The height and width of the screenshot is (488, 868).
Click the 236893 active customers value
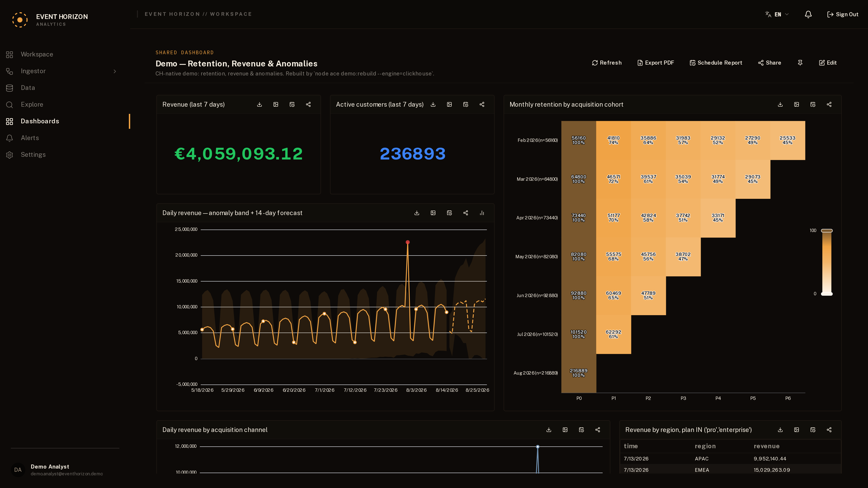[x=413, y=154]
